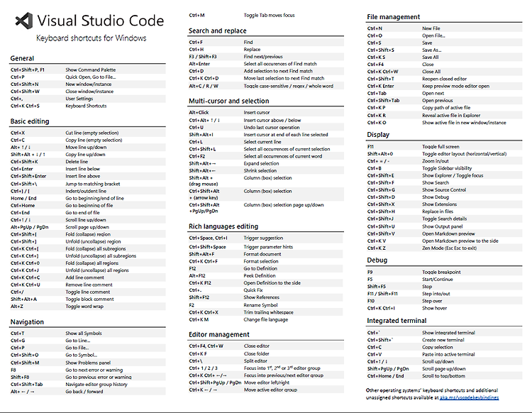Select the 'Show Extensions' entry
Image resolution: width=532 pixels, height=413 pixels.
click(x=439, y=204)
